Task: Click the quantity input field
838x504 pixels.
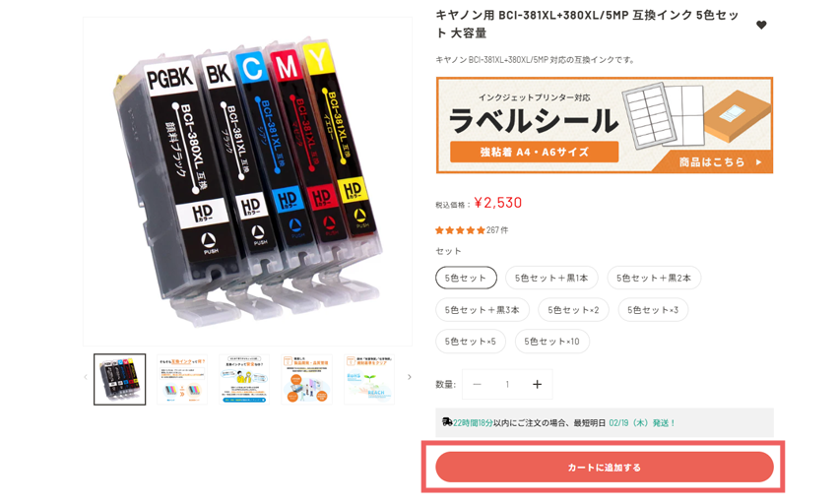Action: (507, 384)
